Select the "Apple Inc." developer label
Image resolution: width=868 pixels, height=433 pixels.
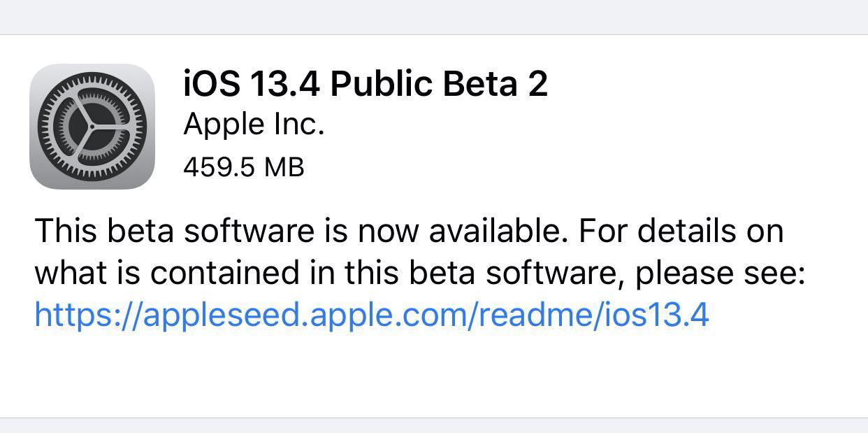254,125
